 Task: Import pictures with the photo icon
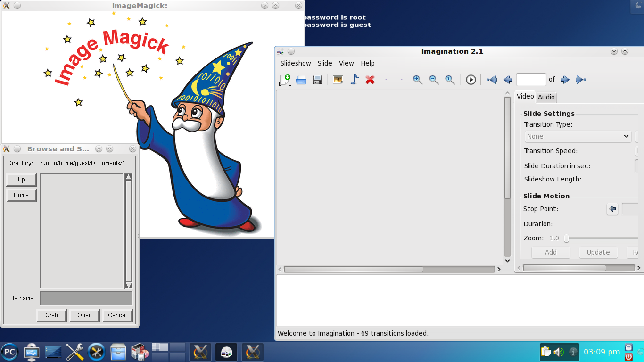pyautogui.click(x=338, y=80)
